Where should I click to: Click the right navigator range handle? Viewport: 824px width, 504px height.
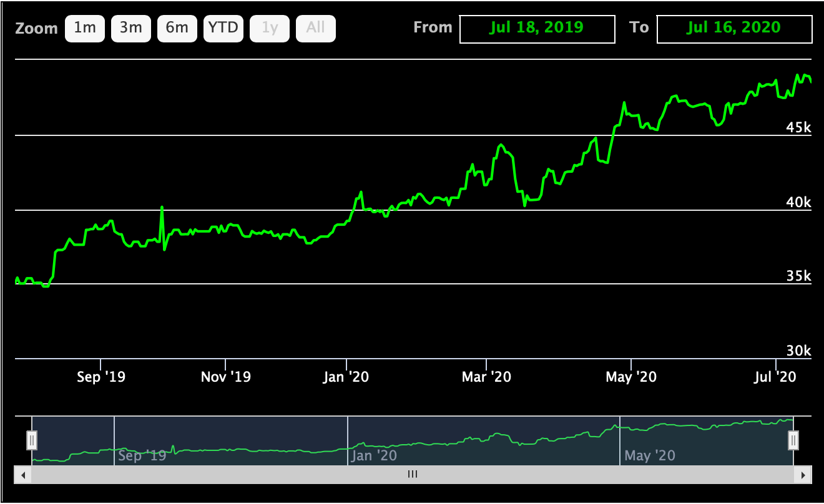pos(793,440)
